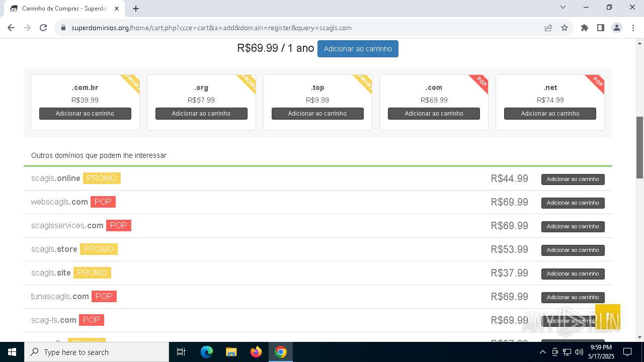The width and height of the screenshot is (644, 362).
Task: Open the 9:59 PM clock calendar
Action: tap(601, 352)
